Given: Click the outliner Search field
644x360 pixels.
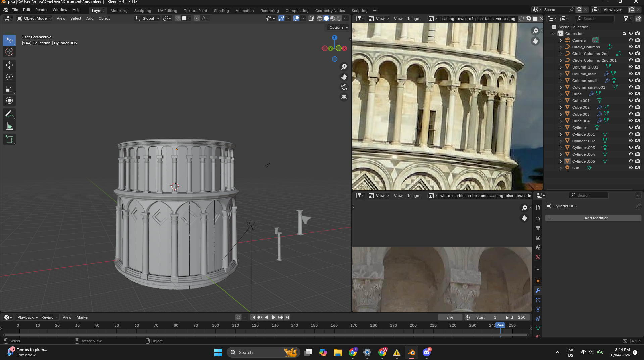Looking at the screenshot, I should point(595,19).
